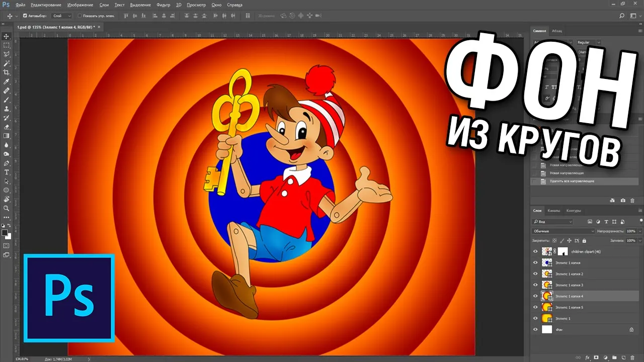Select the Clone Stamp tool

(x=7, y=109)
